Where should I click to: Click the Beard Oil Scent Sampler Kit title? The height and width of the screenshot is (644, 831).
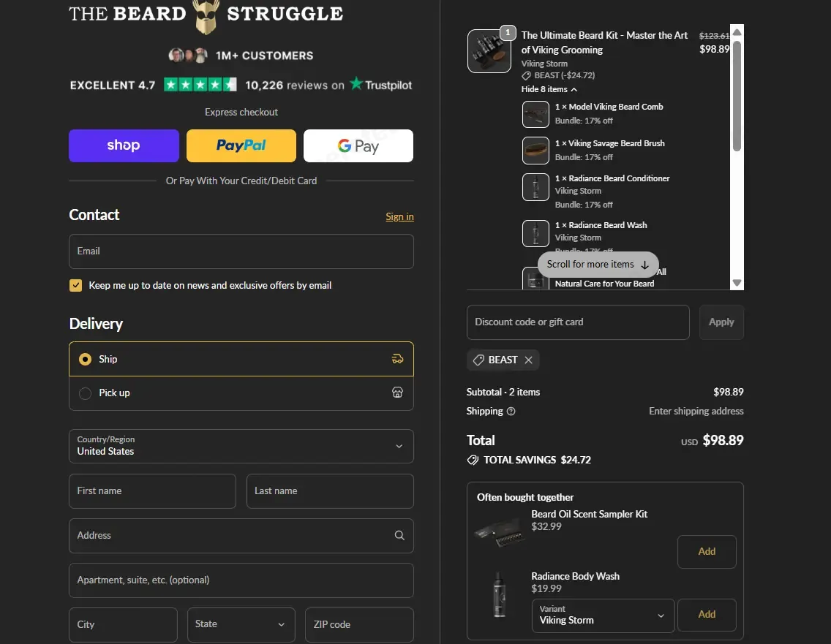[x=590, y=514]
